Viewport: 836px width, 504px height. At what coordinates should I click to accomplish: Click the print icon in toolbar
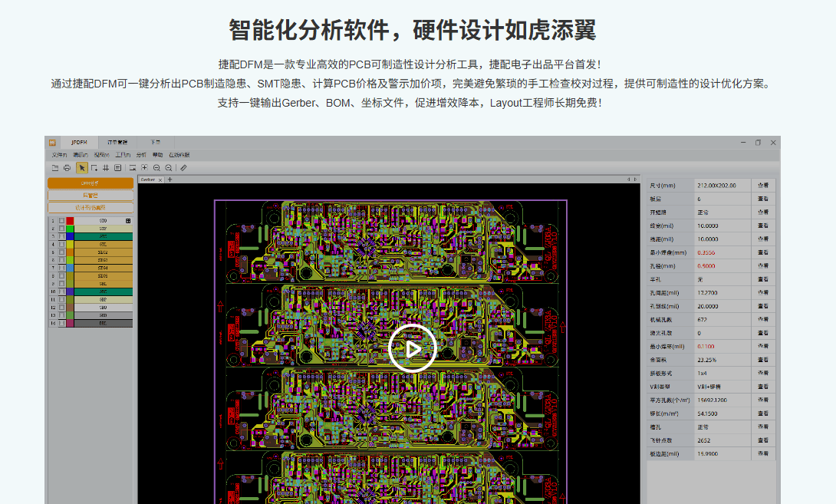67,167
